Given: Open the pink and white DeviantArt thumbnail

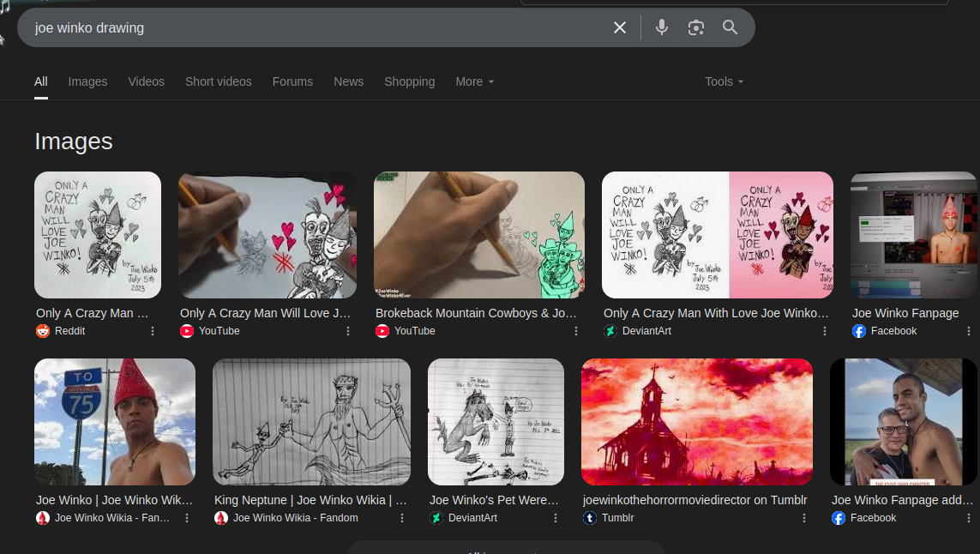Looking at the screenshot, I should 718,234.
